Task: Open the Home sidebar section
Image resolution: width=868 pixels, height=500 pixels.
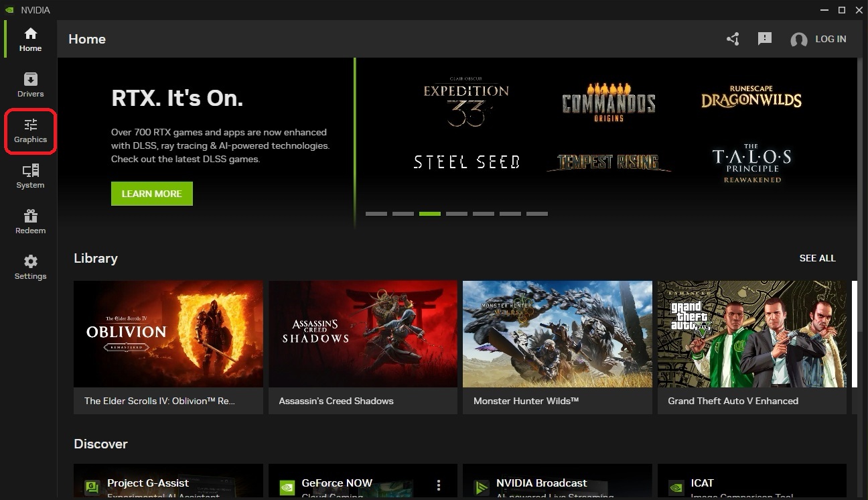Action: point(30,40)
